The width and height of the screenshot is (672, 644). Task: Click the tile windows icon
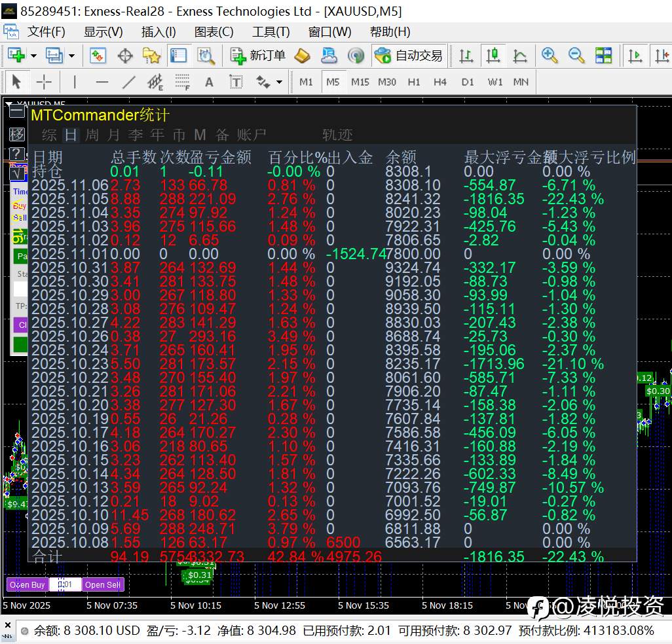point(603,56)
